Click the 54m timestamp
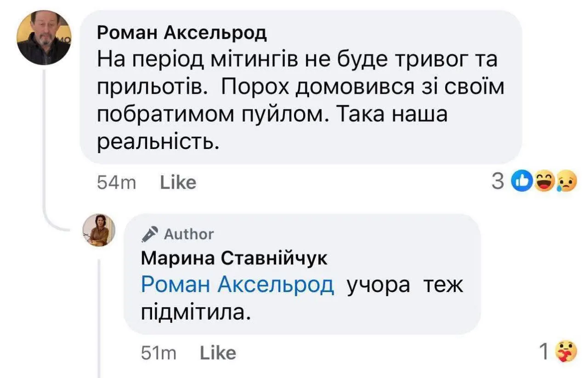The image size is (588, 378). point(117,183)
